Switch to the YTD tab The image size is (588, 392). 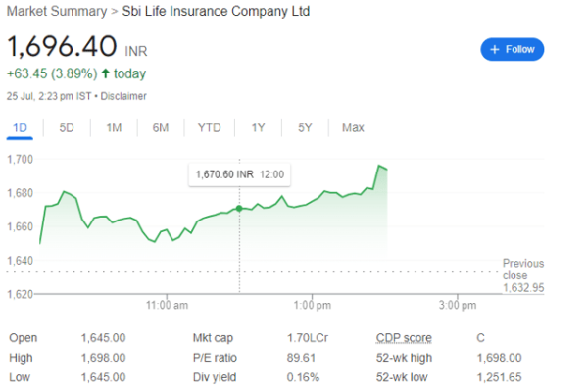click(210, 128)
